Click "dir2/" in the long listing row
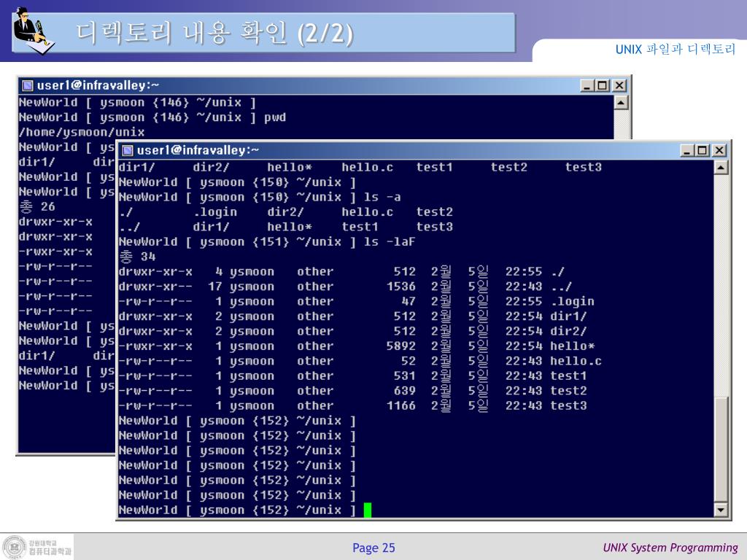 coord(568,332)
